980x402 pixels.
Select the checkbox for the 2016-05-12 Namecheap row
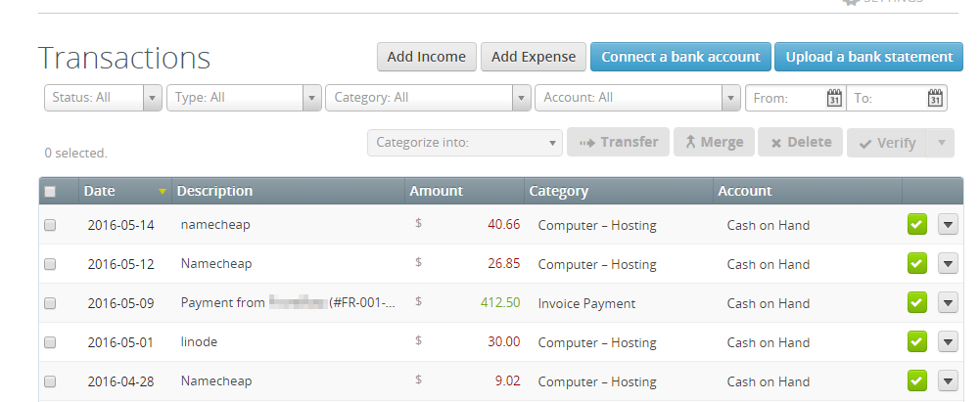coord(50,264)
